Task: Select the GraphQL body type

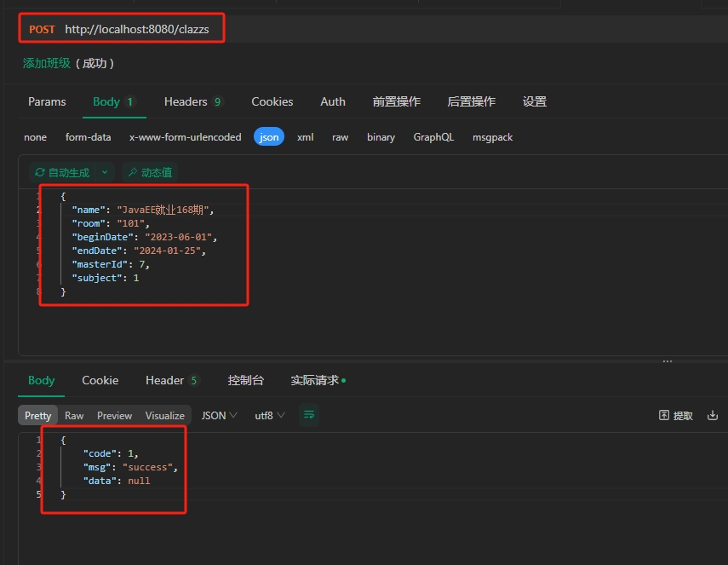Action: click(x=433, y=137)
